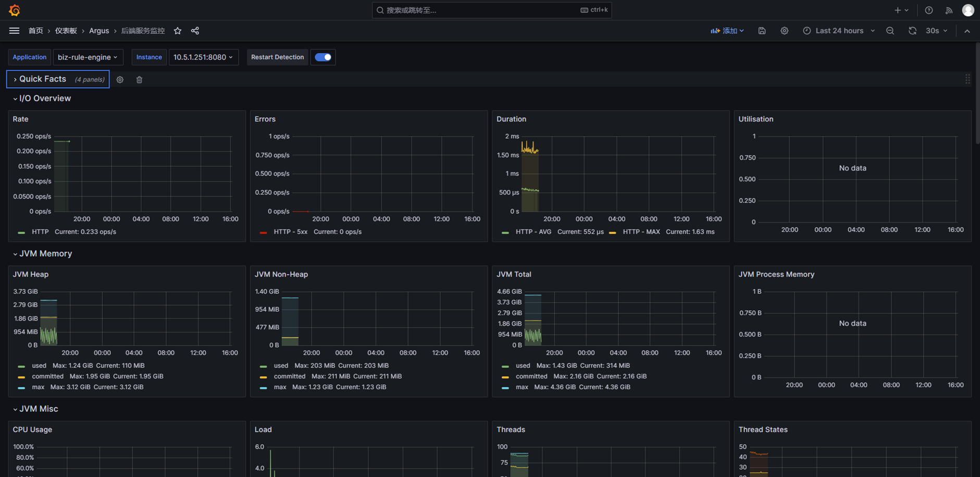Click the plus new item icon

click(x=901, y=10)
